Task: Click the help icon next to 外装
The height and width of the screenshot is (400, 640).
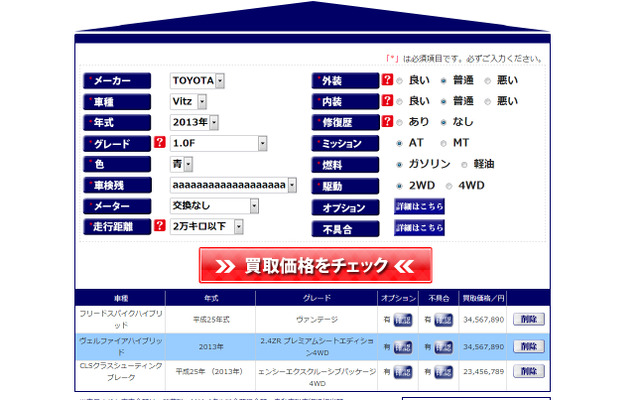Action: click(x=387, y=79)
